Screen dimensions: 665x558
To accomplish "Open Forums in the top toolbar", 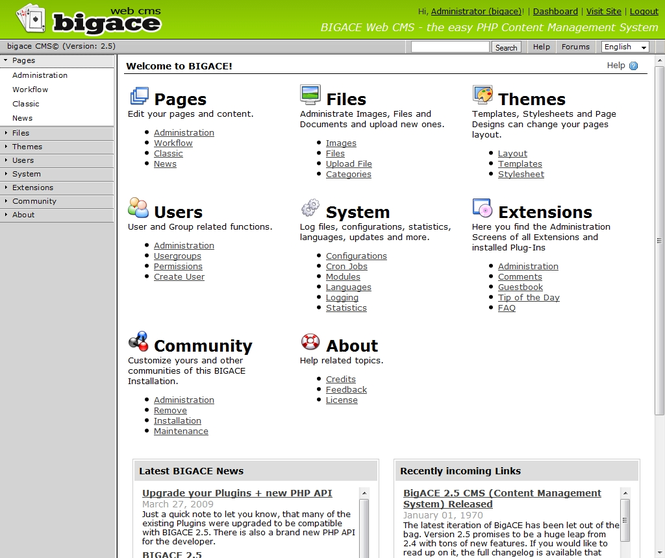I will pos(576,47).
